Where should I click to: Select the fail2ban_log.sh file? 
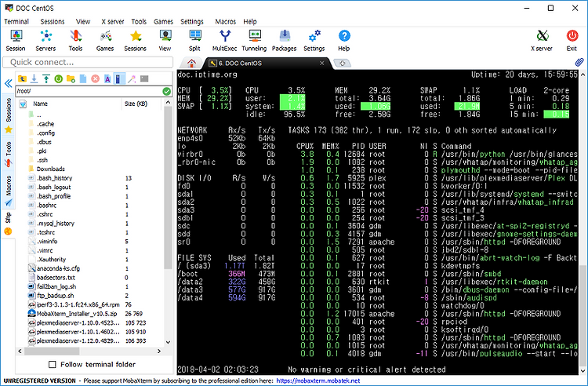click(56, 286)
